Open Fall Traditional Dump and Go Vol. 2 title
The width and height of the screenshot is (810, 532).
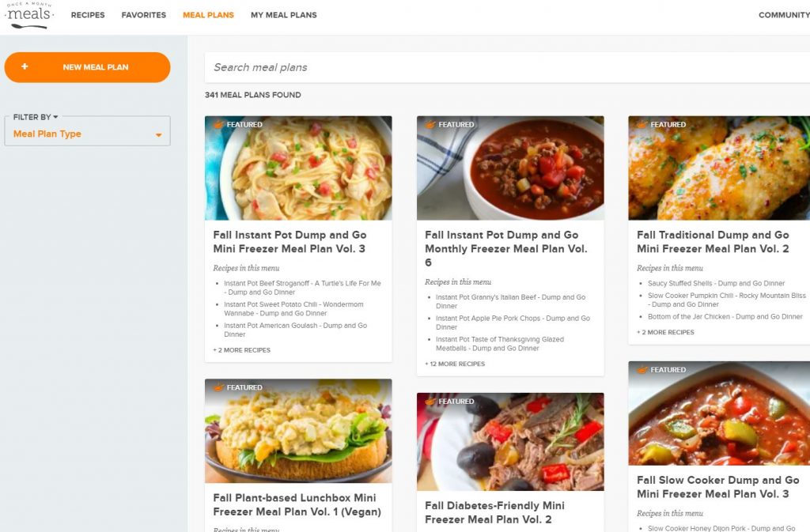[x=713, y=241]
